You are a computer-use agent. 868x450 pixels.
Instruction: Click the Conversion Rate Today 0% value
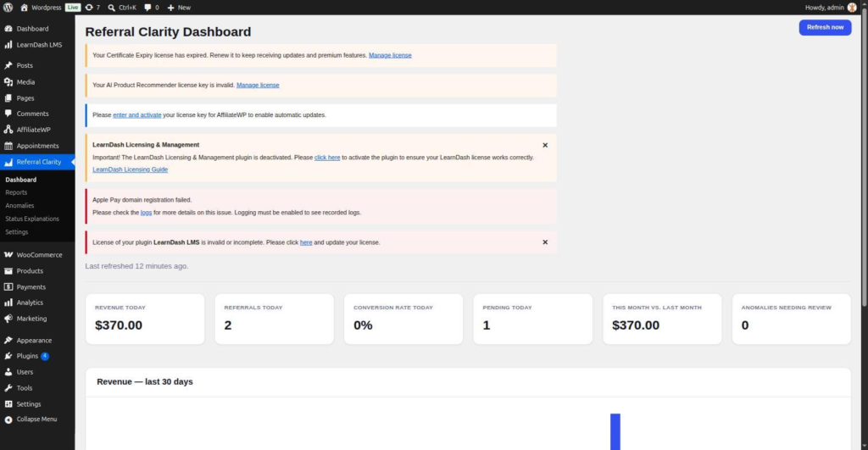[x=363, y=325]
